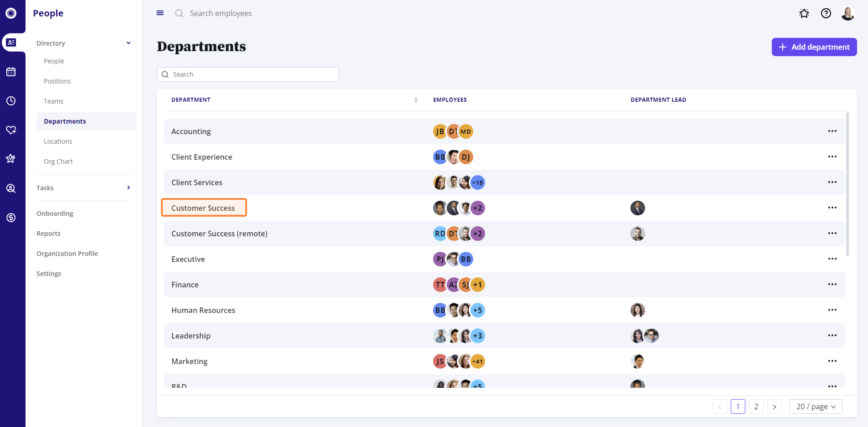The height and width of the screenshot is (427, 868).
Task: Click the clock time-tracking sidebar icon
Action: [x=11, y=101]
